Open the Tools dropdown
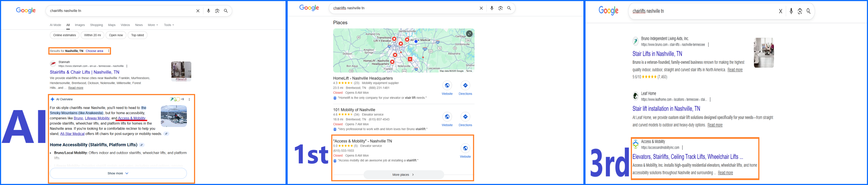The image size is (868, 185). click(169, 25)
